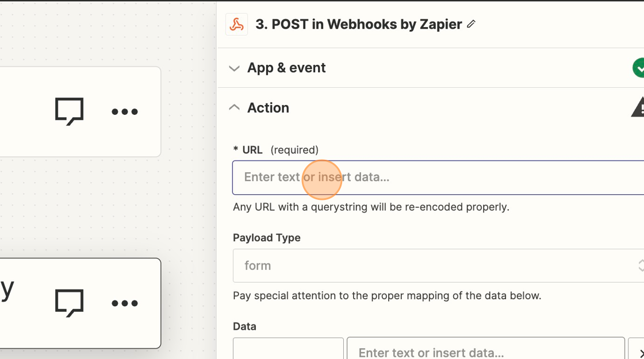The height and width of the screenshot is (359, 644).
Task: Open comment icon on the lower step card
Action: [70, 303]
